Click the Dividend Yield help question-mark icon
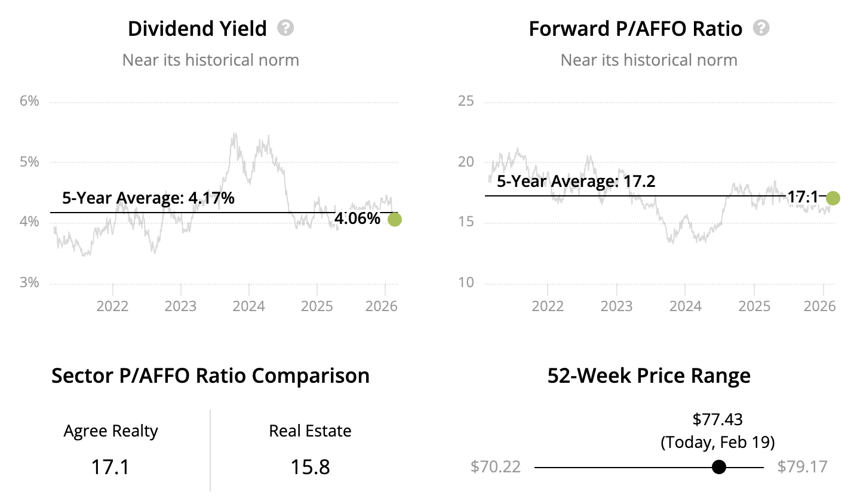The image size is (854, 504). [x=285, y=28]
